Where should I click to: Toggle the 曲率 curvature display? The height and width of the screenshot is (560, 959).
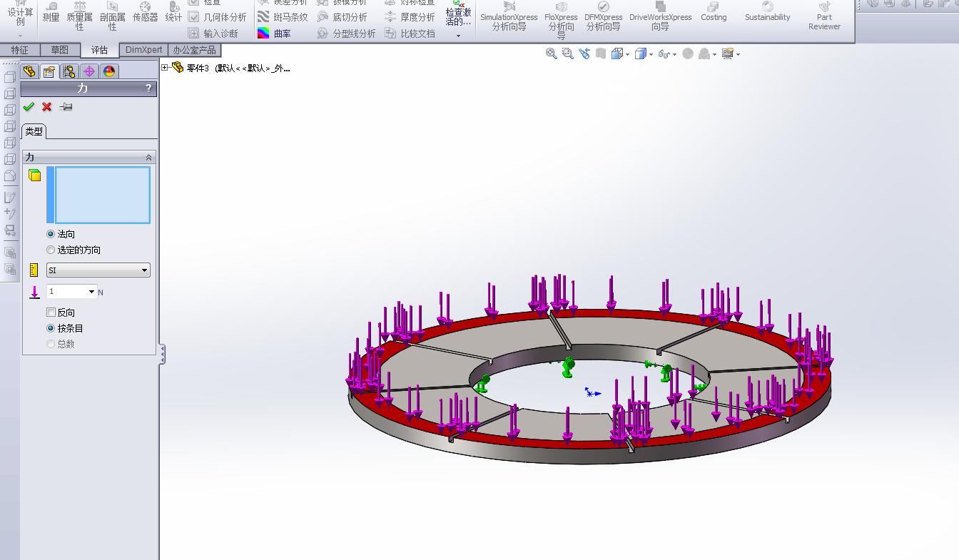coord(274,34)
